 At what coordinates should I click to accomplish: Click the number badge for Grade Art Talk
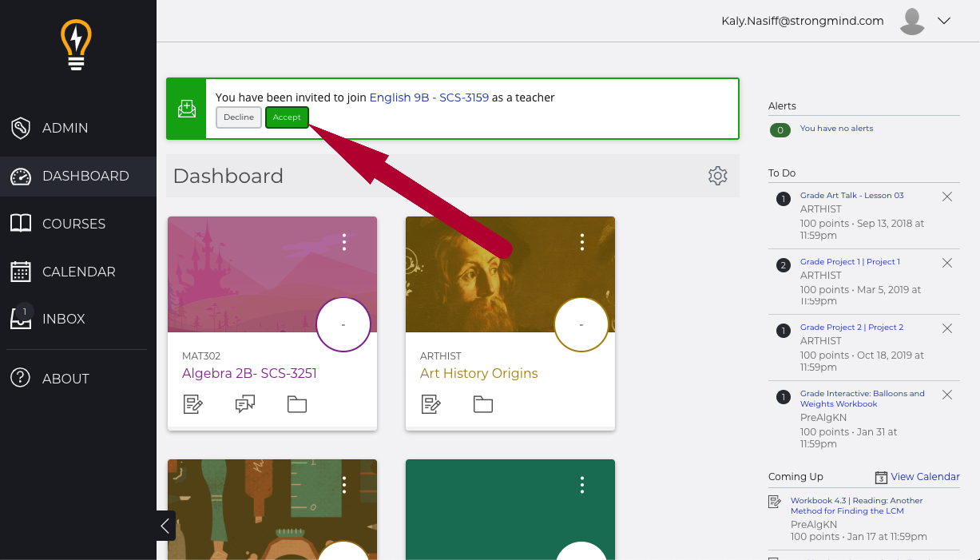tap(784, 198)
